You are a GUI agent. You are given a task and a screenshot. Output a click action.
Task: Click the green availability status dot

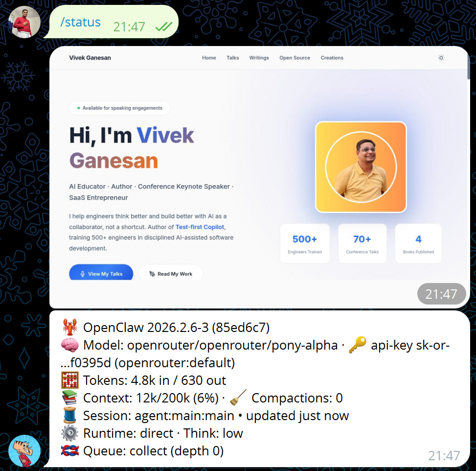pyautogui.click(x=79, y=108)
